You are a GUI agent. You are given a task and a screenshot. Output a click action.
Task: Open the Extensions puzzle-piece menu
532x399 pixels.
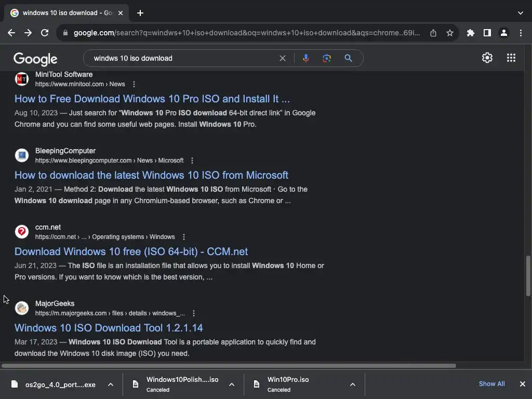[471, 33]
